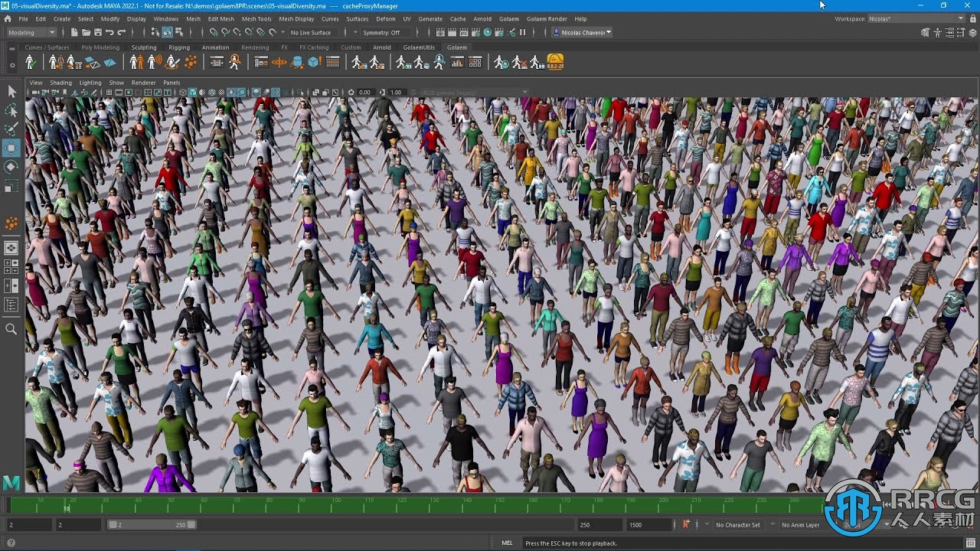Open Golaem simulation cache cylinder icon
This screenshot has height=551, width=980.
297,62
